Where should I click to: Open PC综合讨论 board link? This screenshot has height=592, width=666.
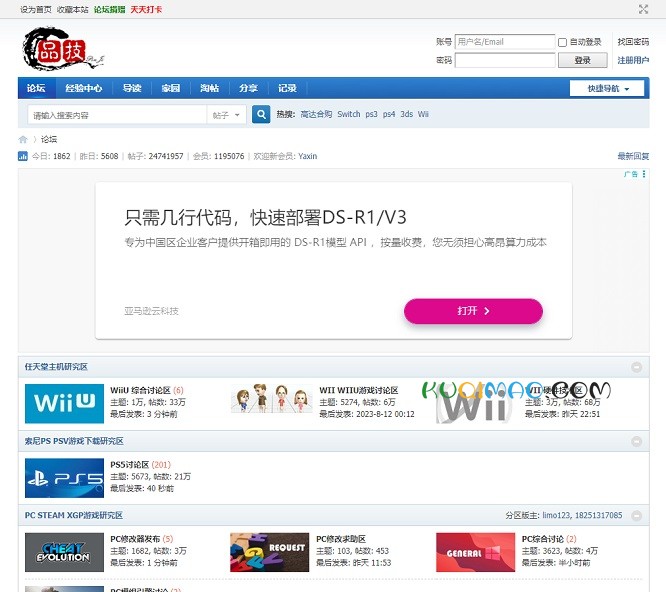pyautogui.click(x=543, y=538)
